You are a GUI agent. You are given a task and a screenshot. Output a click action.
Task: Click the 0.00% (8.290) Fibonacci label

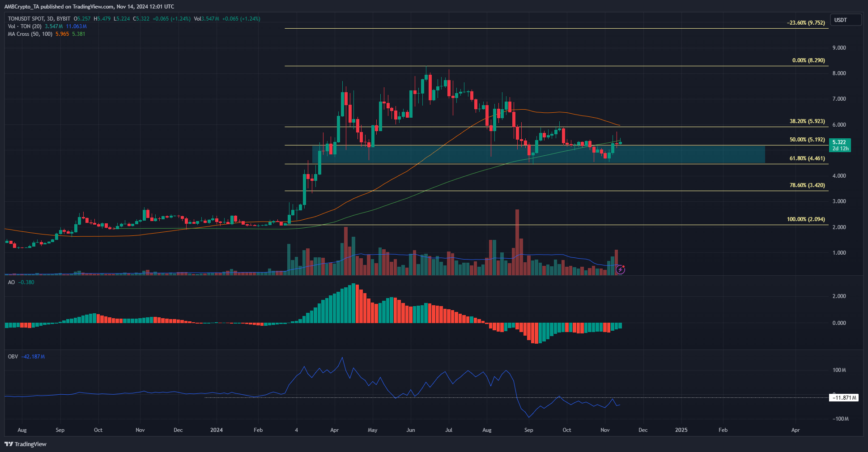pos(808,60)
